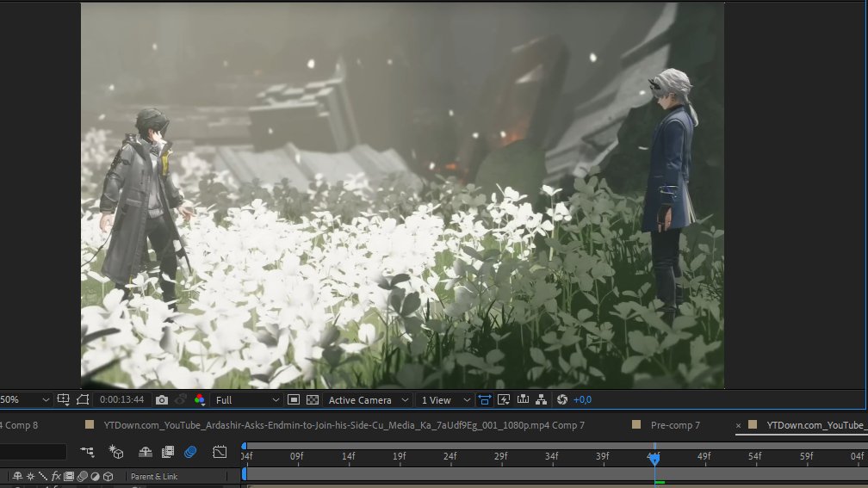This screenshot has height=488, width=868.
Task: Toggle the transparency grid
Action: pyautogui.click(x=313, y=399)
